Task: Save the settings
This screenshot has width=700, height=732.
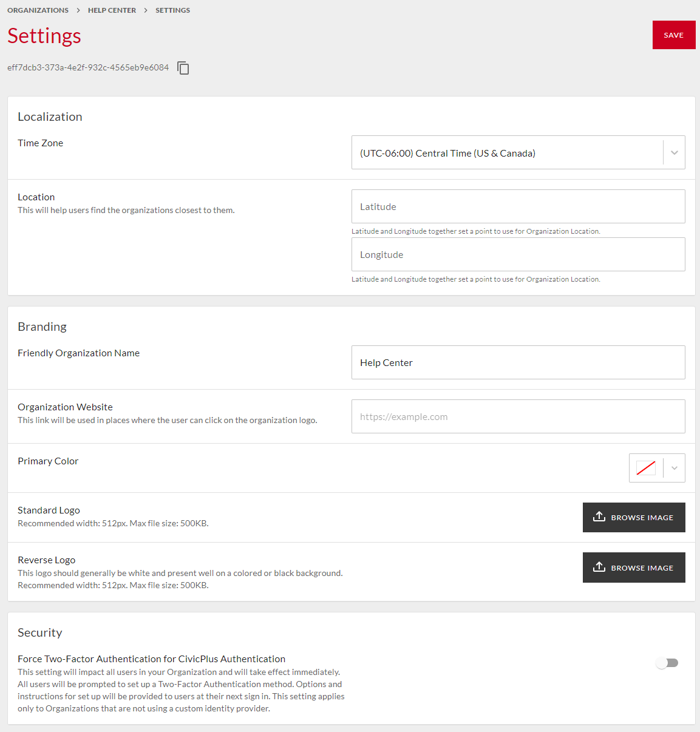Action: pos(674,35)
